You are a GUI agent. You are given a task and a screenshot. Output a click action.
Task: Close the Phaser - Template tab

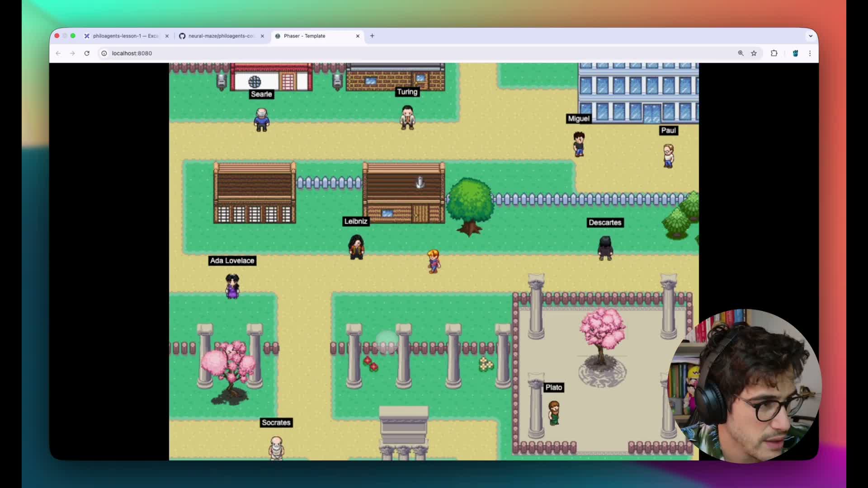(x=358, y=36)
